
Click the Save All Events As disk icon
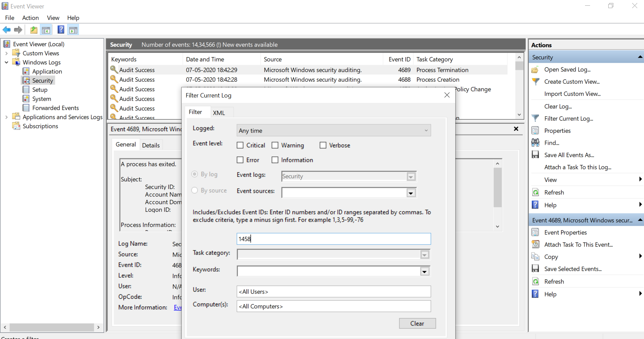[x=535, y=155]
